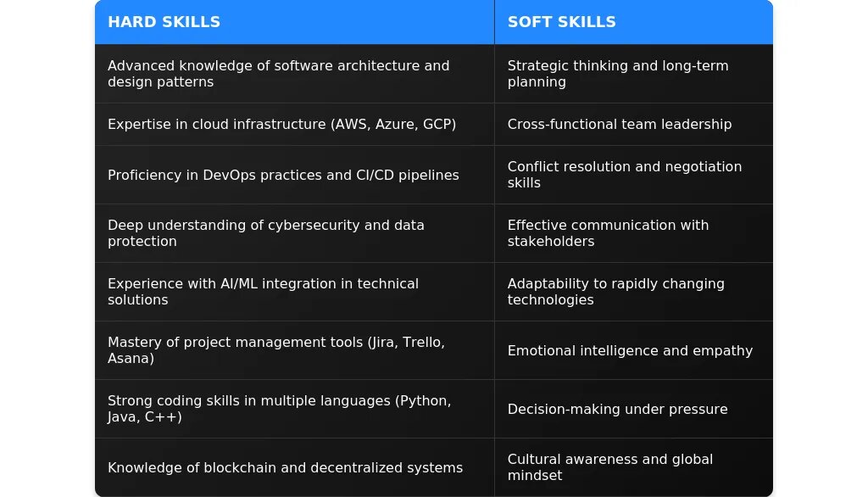Click 'Cross-functional team leadership' cell
The height and width of the screenshot is (497, 868).
point(634,124)
